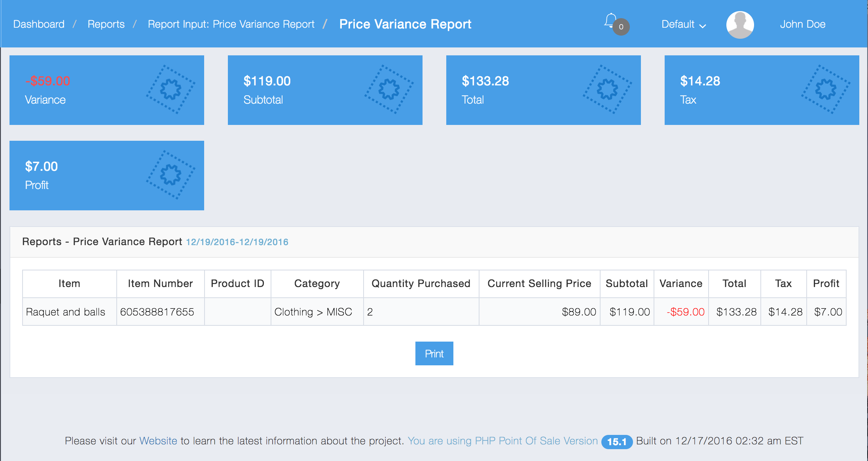The image size is (868, 461).
Task: Click the John Doe avatar picture
Action: [x=740, y=25]
